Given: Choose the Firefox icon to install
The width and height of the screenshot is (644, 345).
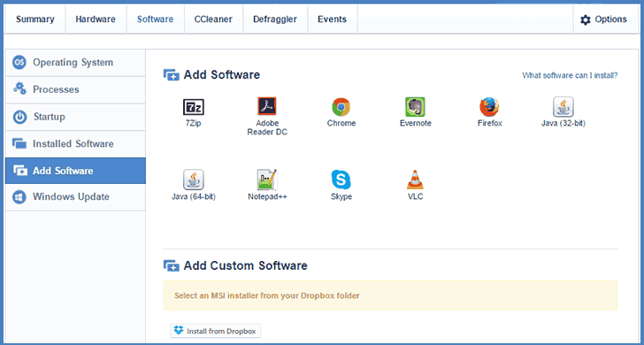Looking at the screenshot, I should tap(489, 107).
